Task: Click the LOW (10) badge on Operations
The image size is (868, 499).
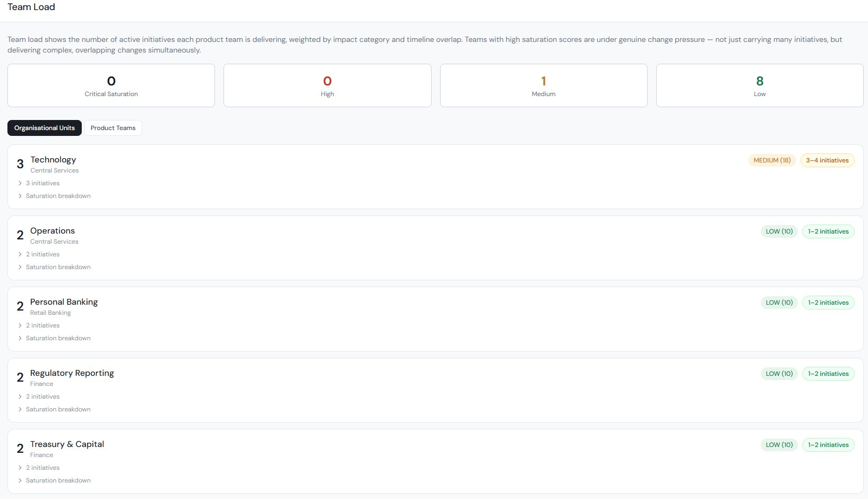Action: (778, 231)
